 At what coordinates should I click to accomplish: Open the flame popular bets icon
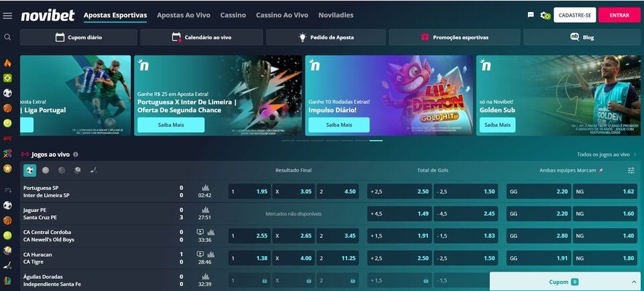click(x=7, y=63)
